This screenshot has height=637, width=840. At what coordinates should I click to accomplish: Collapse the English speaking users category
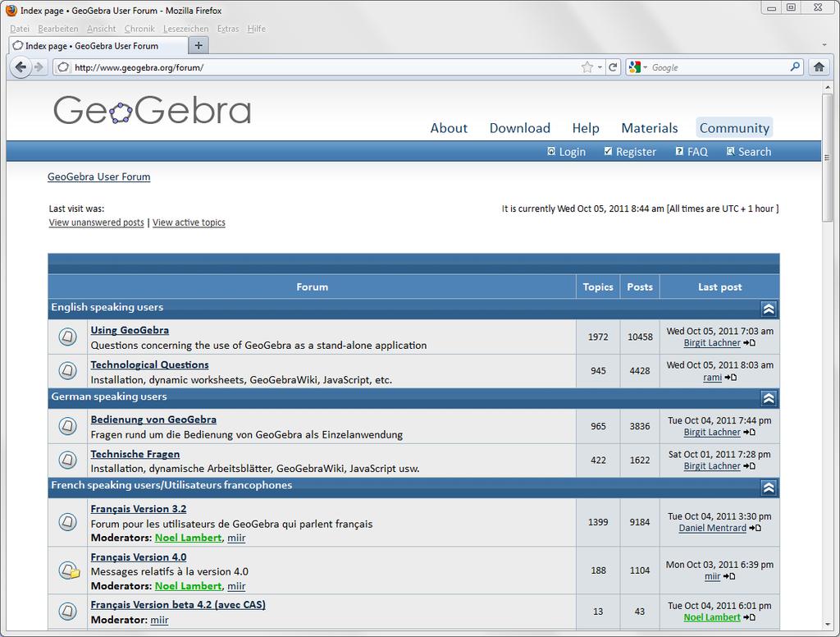click(x=769, y=309)
